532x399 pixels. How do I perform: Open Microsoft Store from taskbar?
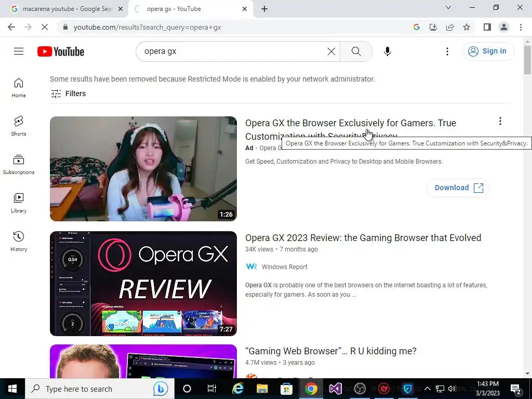(286, 389)
